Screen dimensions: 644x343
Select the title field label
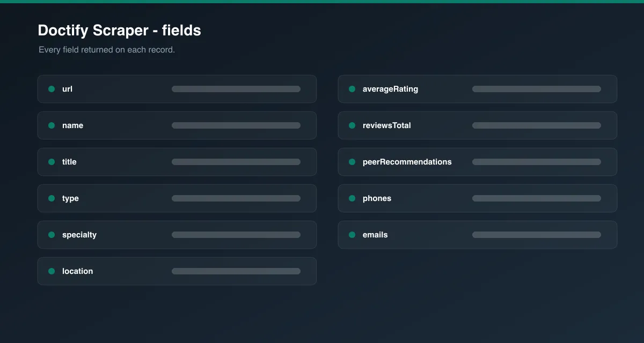69,162
